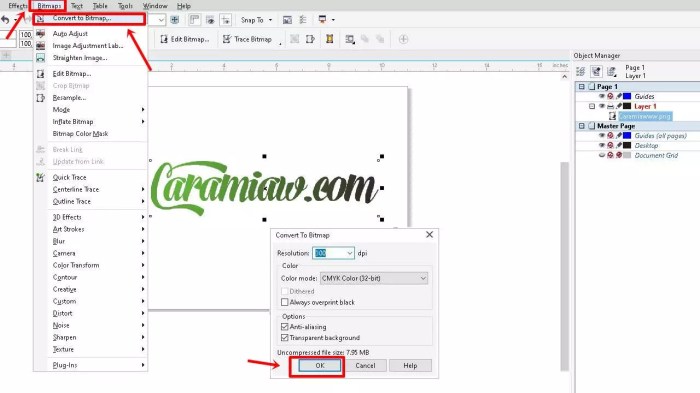Hide the Guides layer via eye icon

tap(602, 96)
